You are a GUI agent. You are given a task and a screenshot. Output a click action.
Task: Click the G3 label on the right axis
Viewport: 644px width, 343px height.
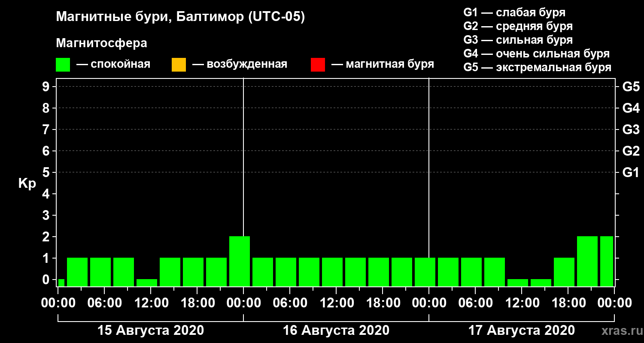pos(631,129)
